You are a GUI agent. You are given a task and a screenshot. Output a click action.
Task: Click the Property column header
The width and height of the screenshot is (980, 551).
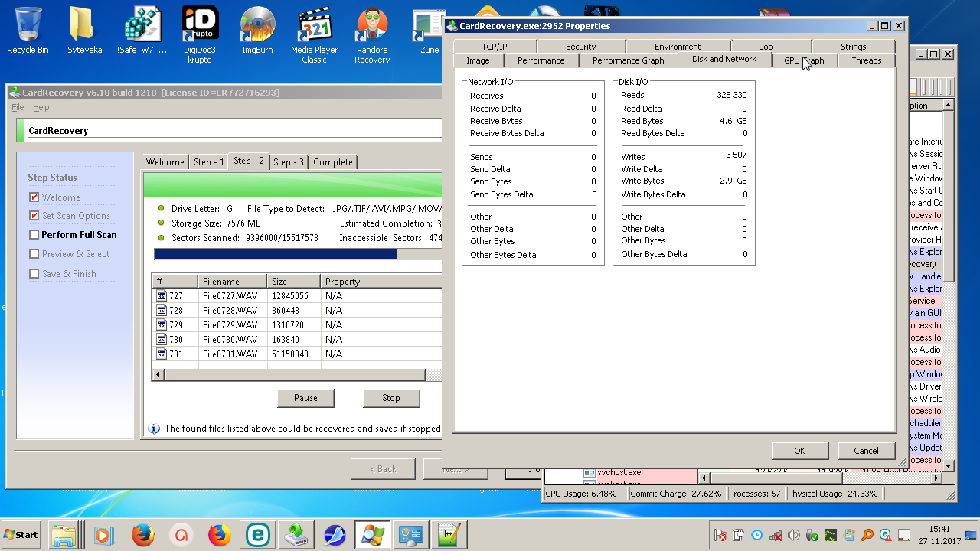[x=381, y=282]
